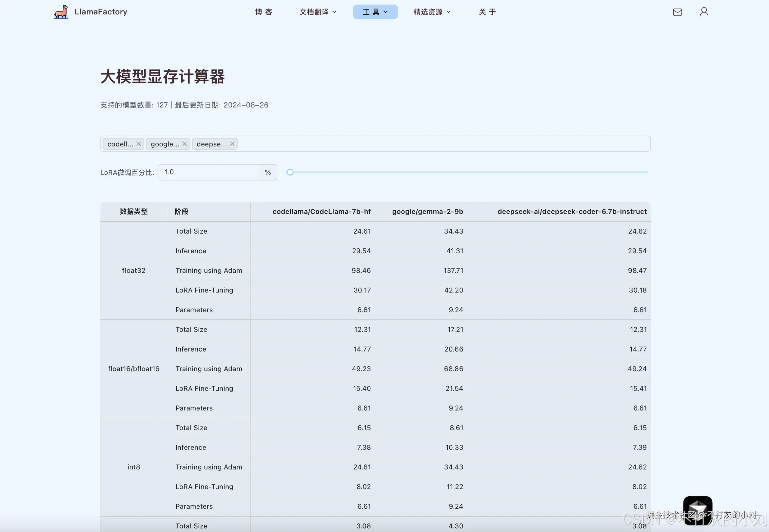Select the float32 data type cell
Viewport: 769px width, 532px height.
[x=134, y=271]
